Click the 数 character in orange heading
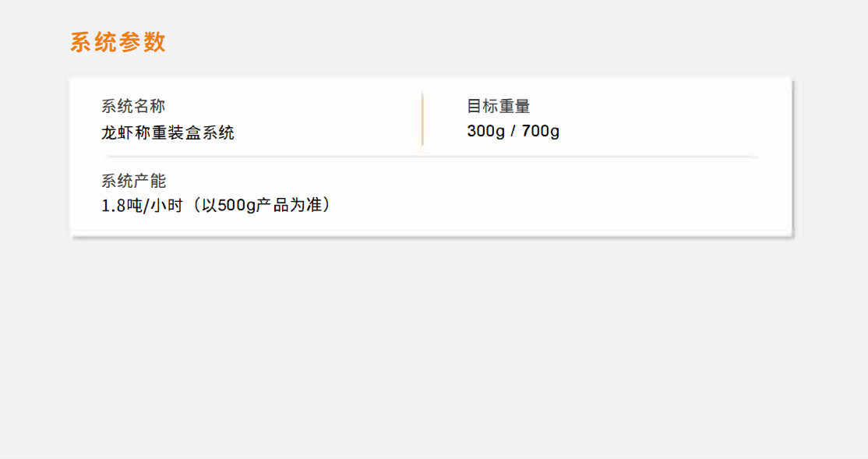868x459 pixels. tap(154, 42)
